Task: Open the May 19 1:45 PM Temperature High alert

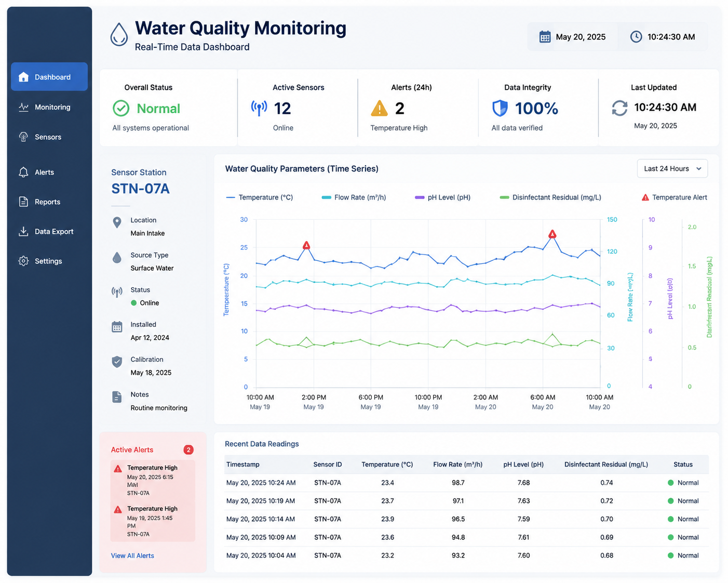Action: click(153, 521)
